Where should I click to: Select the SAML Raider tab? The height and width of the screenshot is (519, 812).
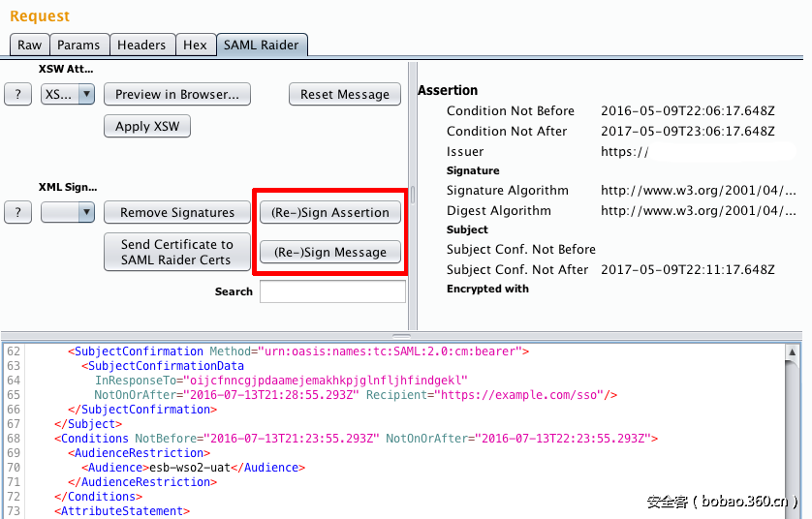point(262,45)
